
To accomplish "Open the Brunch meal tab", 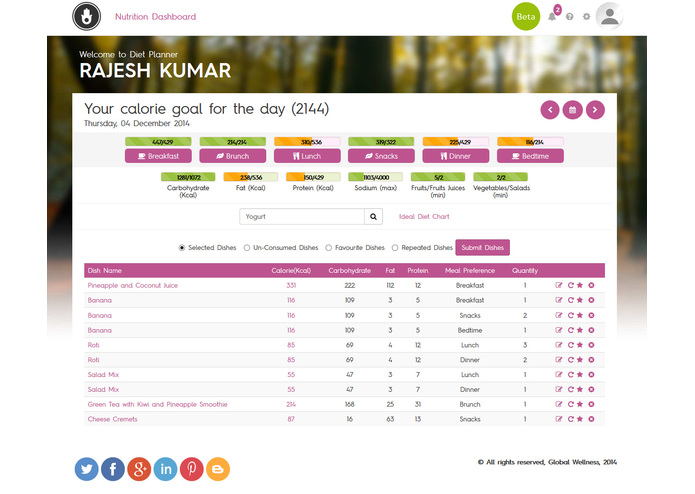I will pos(233,156).
